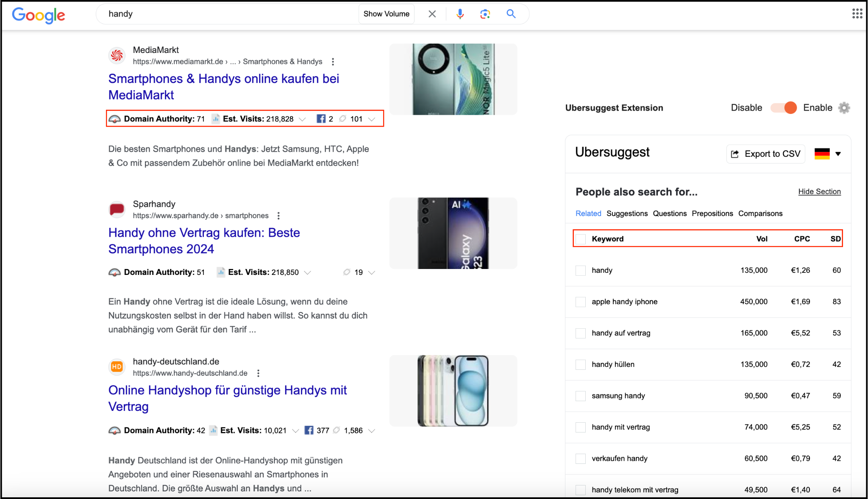Check the box for handy hüllen
868x499 pixels.
(x=581, y=364)
